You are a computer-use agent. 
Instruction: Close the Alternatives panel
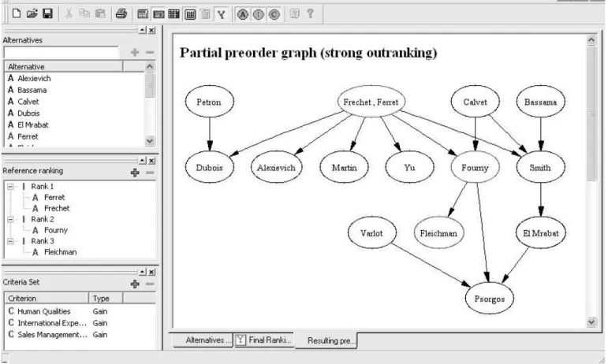[x=151, y=30]
